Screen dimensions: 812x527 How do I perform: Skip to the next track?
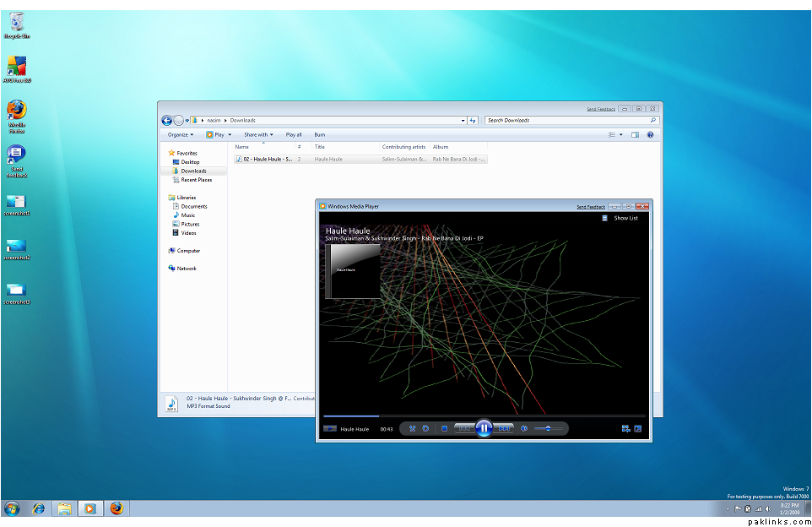pos(504,429)
